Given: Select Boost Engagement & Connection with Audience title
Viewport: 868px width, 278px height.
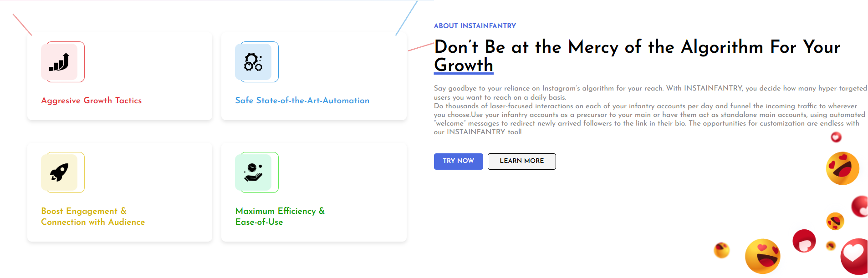Looking at the screenshot, I should click(93, 217).
